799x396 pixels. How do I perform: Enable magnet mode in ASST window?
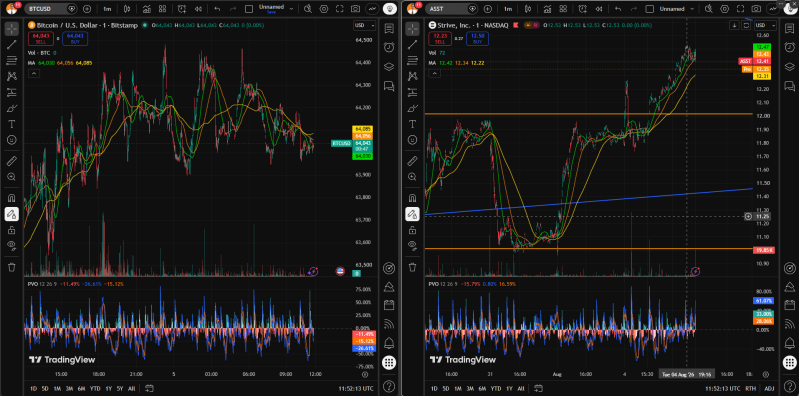click(412, 198)
